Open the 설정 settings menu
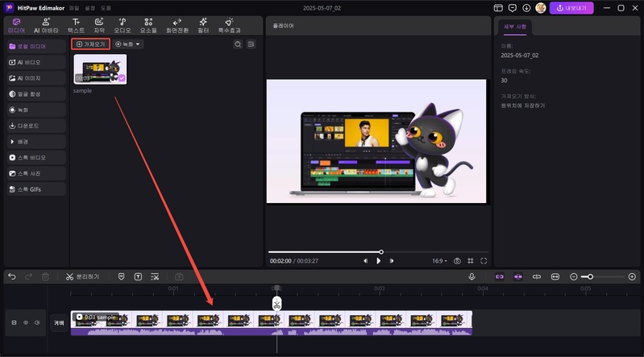The image size is (644, 357). pos(89,8)
